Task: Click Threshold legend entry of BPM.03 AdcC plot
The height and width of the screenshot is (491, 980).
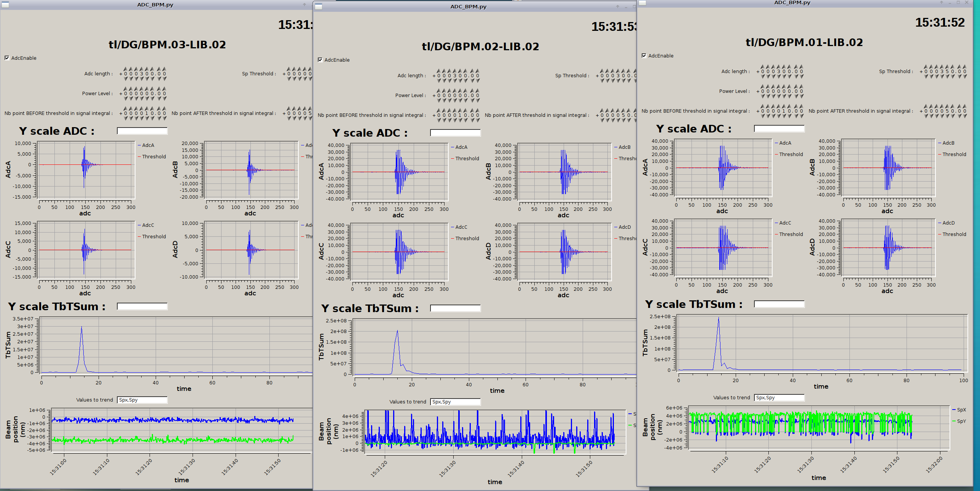Action: point(153,237)
